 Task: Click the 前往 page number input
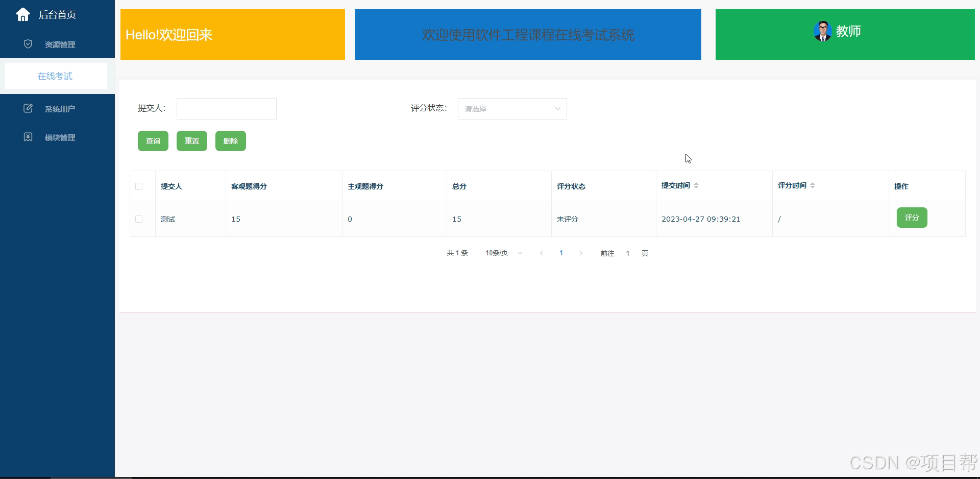point(628,253)
